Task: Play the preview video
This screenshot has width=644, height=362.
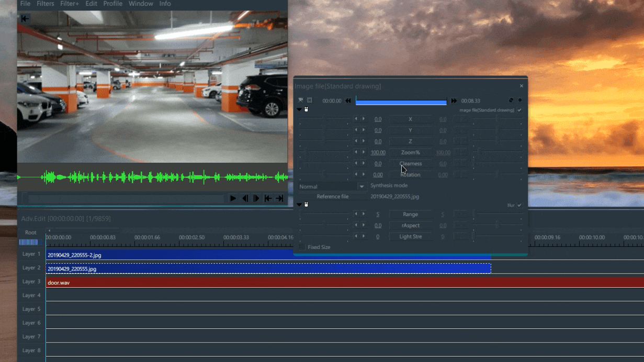Action: 233,198
